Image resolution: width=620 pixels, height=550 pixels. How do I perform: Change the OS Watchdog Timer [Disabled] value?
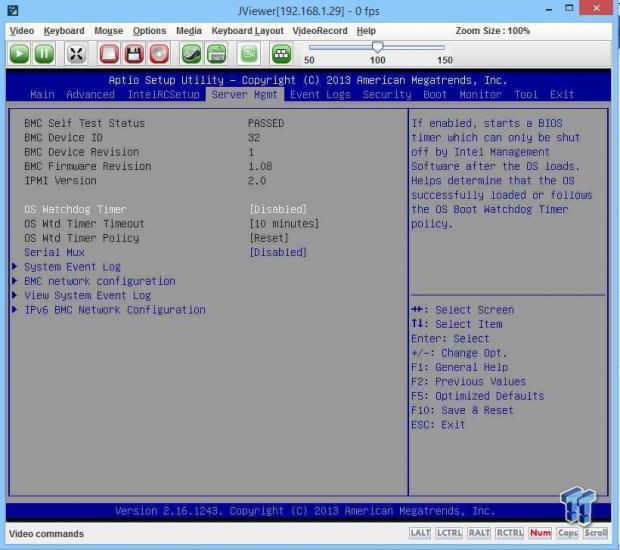(x=278, y=209)
